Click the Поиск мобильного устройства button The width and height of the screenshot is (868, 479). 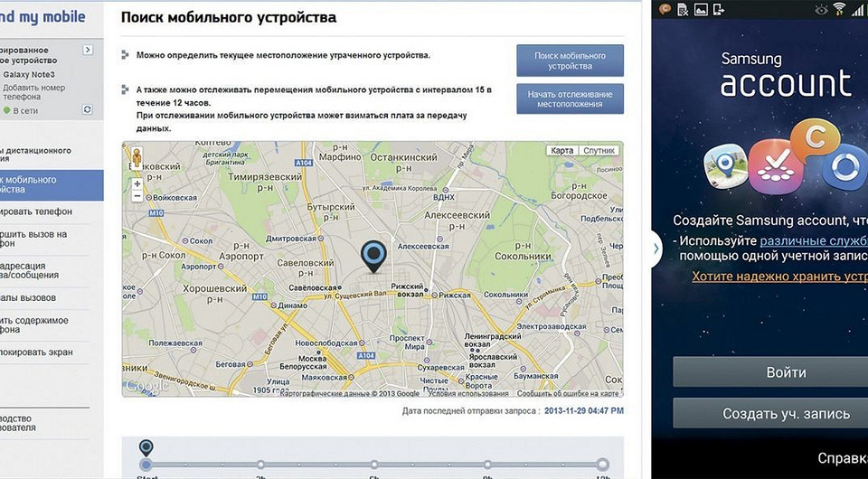[x=570, y=61]
